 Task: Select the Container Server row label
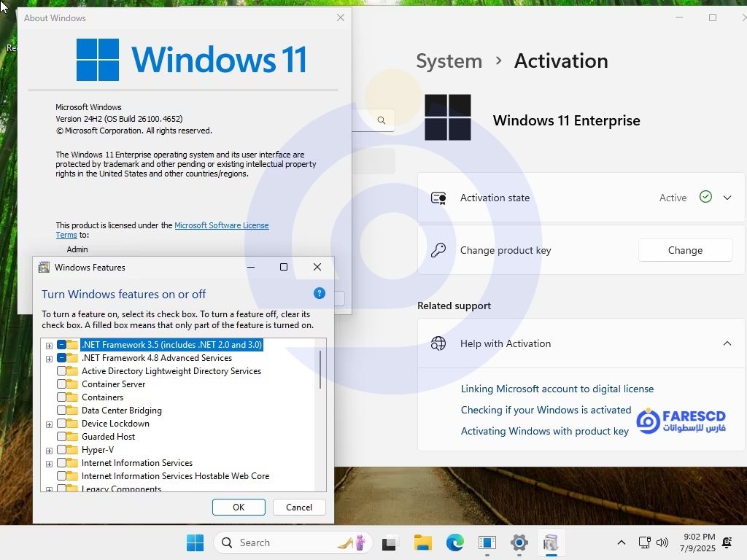pyautogui.click(x=113, y=384)
